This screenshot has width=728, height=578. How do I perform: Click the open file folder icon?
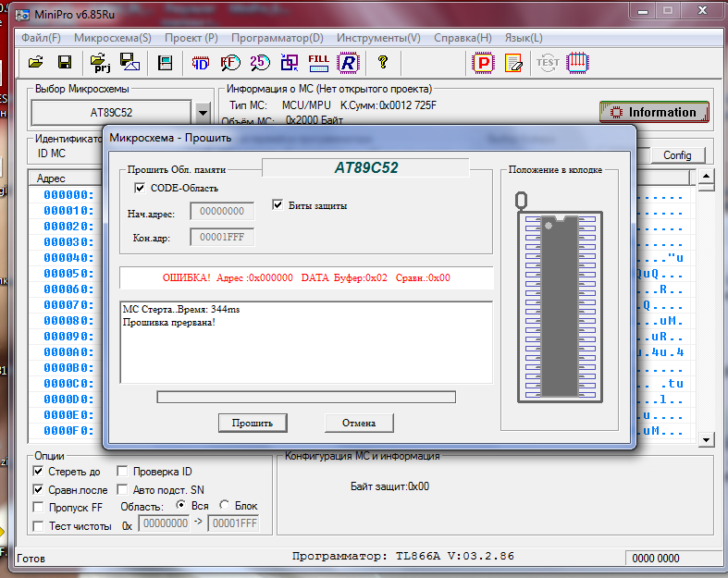coord(35,62)
